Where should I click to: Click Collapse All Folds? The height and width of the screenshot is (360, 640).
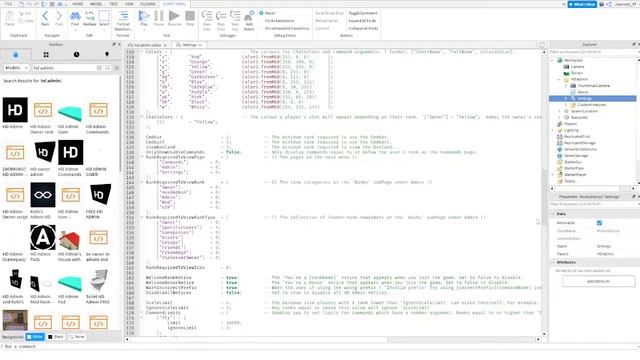[363, 28]
